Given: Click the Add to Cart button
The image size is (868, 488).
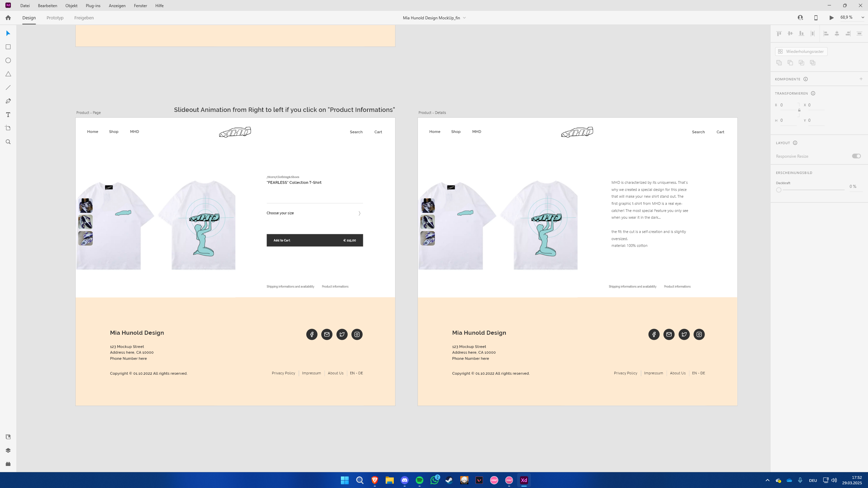Looking at the screenshot, I should coord(314,240).
